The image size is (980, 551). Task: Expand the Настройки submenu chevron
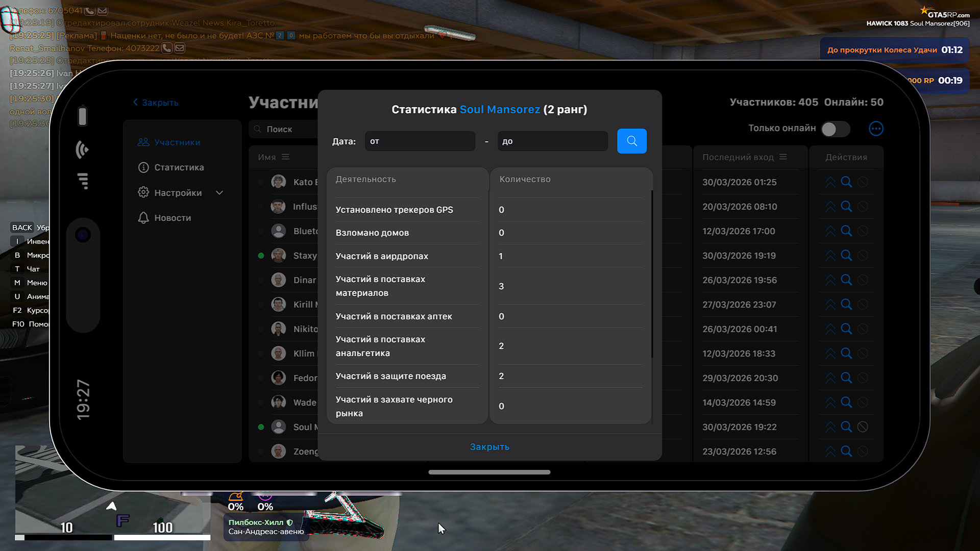[219, 193]
